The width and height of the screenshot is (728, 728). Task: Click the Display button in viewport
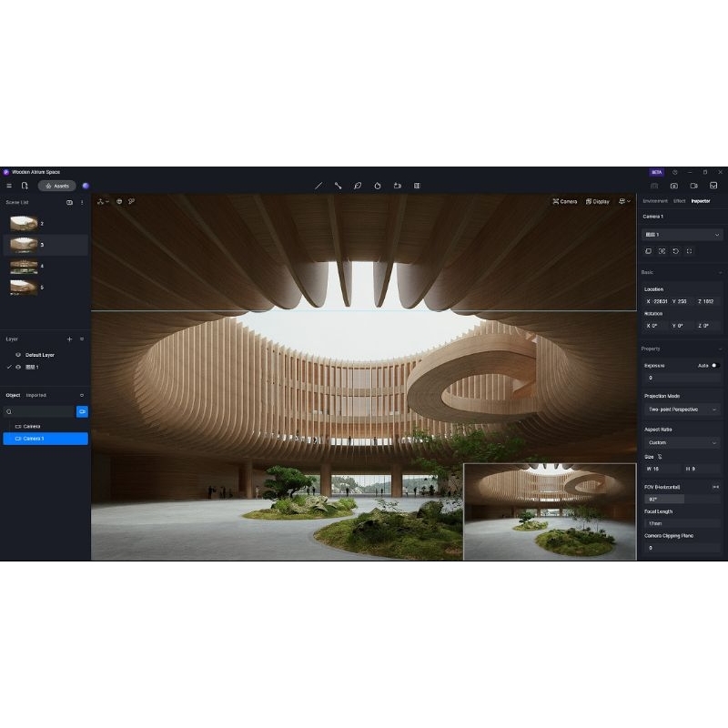[598, 201]
